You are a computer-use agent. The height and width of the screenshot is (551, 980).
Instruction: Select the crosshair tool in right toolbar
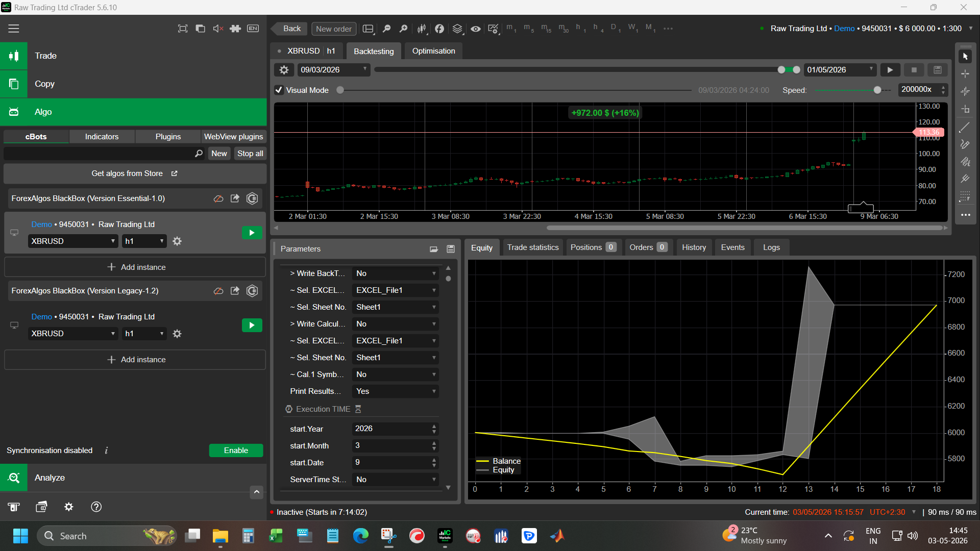965,74
